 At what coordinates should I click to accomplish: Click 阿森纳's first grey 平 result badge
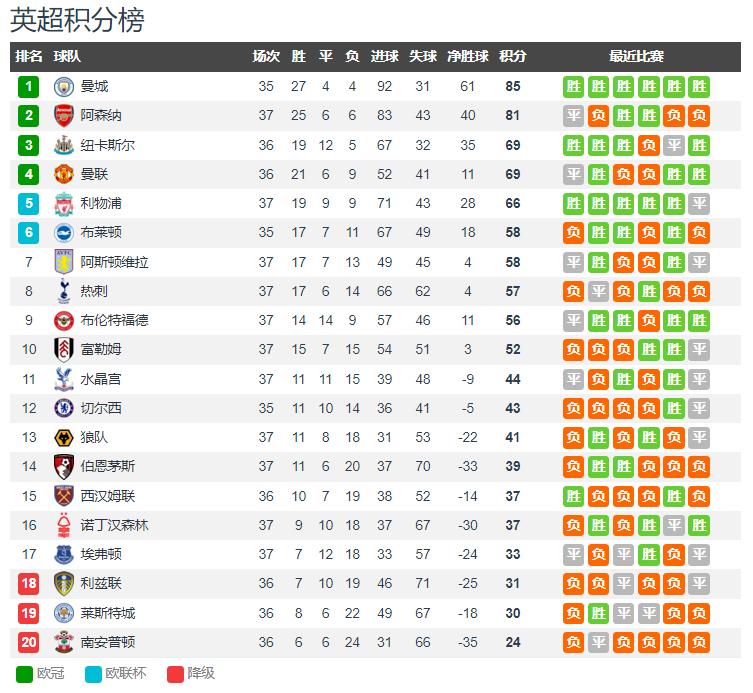573,116
